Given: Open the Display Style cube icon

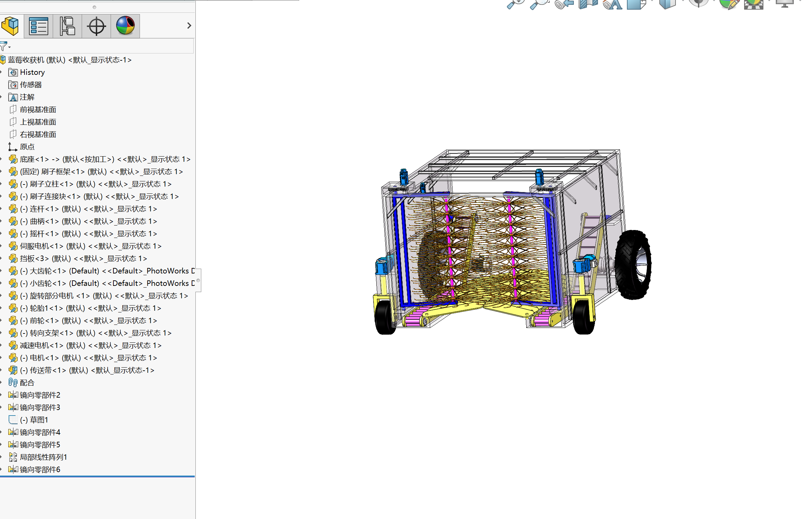Looking at the screenshot, I should tap(667, 4).
